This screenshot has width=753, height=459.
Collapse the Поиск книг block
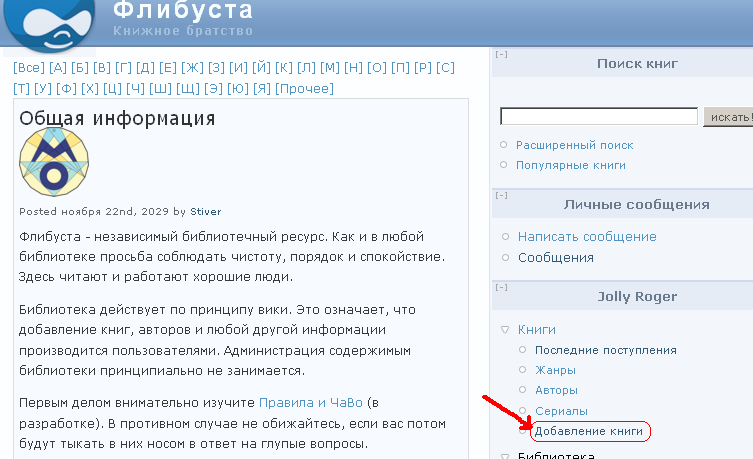click(501, 55)
